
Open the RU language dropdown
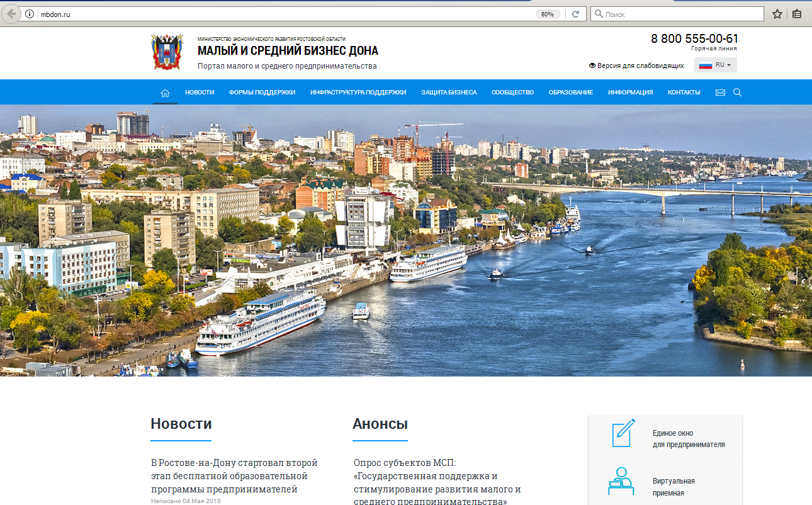click(716, 65)
